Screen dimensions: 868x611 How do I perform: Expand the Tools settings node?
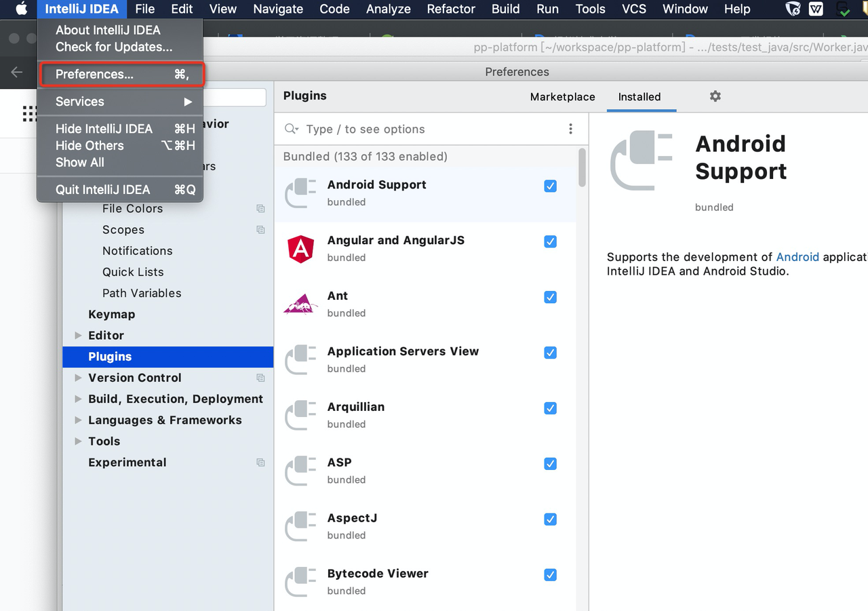(x=78, y=441)
